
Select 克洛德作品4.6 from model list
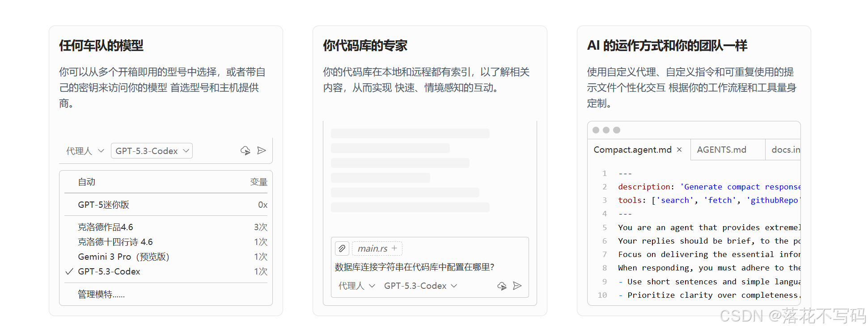tap(166, 227)
